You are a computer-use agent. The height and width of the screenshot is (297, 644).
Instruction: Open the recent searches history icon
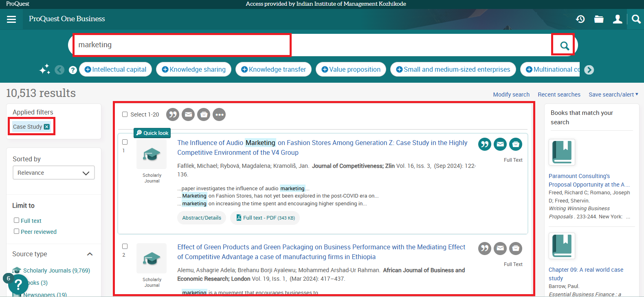coord(580,19)
